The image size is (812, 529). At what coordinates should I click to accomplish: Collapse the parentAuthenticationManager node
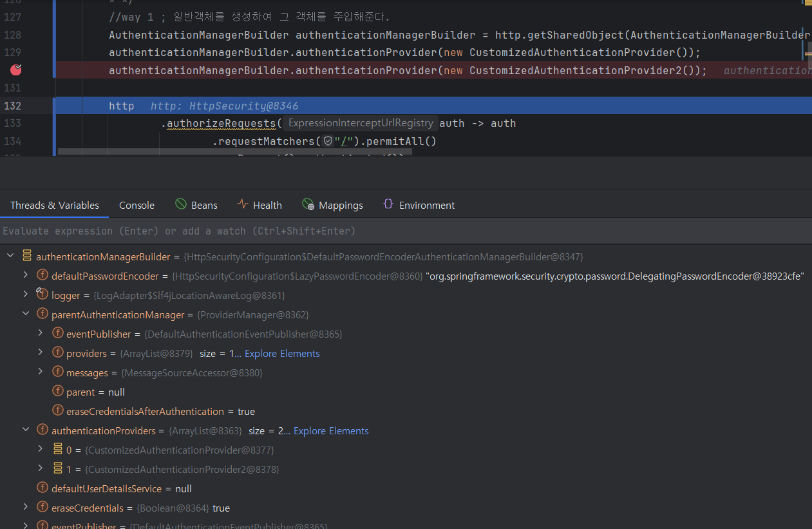pos(25,314)
